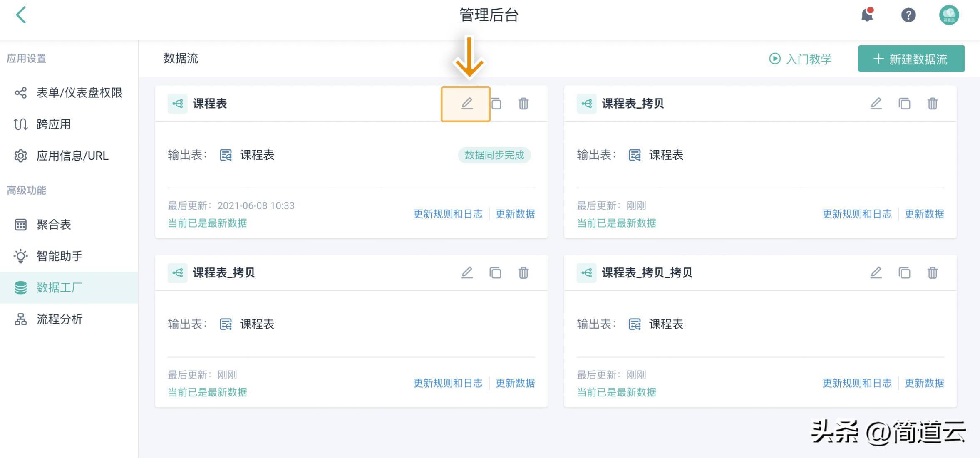This screenshot has width=980, height=458.
Task: Open the 课程表 output table link
Action: [256, 155]
